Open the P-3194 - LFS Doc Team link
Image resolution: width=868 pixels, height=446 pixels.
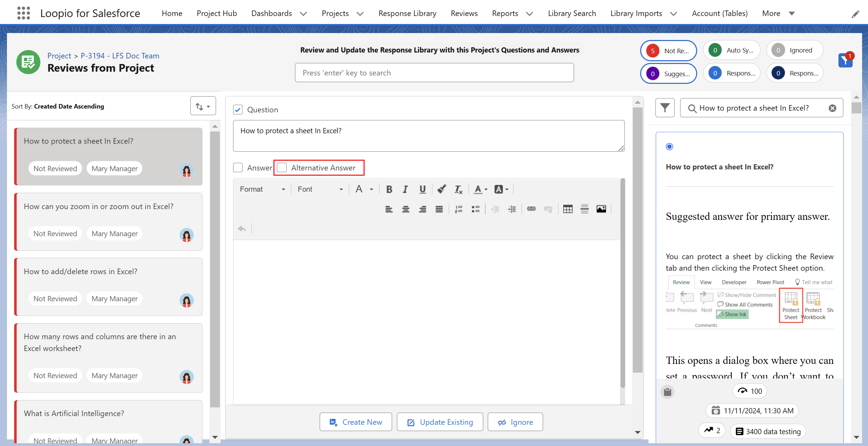(120, 56)
